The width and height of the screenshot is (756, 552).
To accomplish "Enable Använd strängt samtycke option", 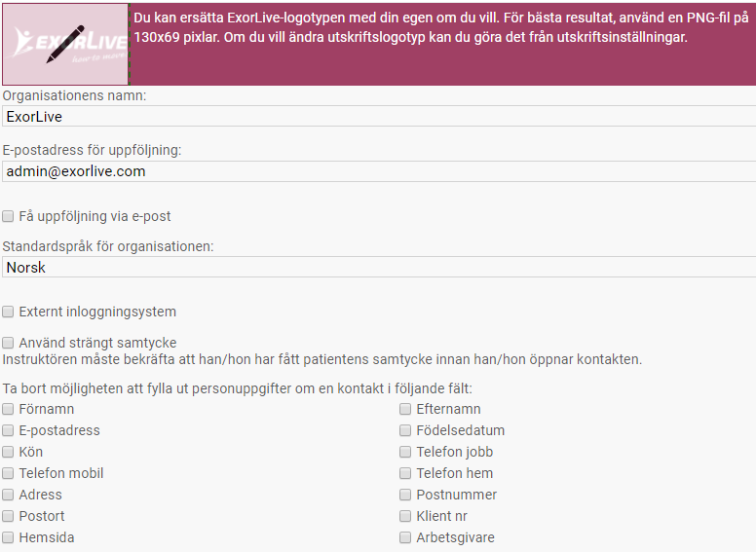I will 9,344.
